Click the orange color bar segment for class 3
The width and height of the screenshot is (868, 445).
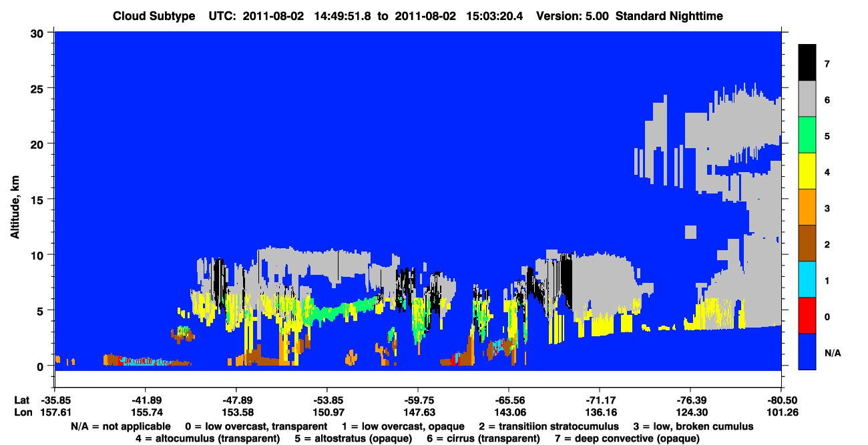point(807,207)
